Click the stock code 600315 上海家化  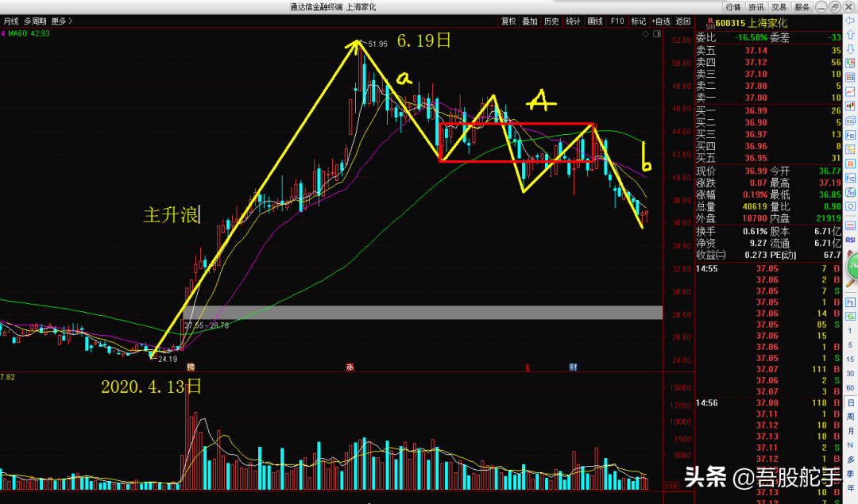coord(752,24)
